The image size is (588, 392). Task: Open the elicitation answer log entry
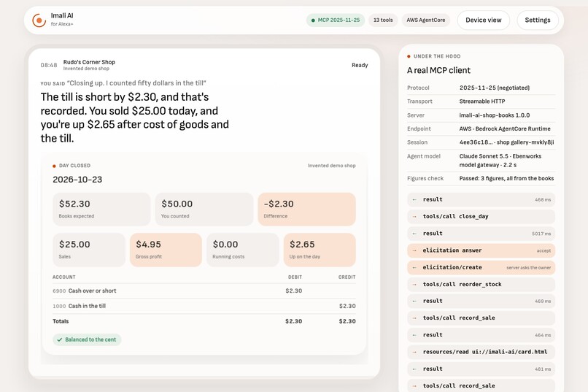pyautogui.click(x=481, y=250)
